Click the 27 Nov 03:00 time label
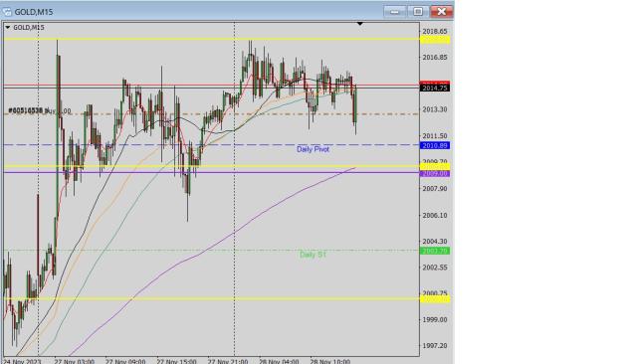This screenshot has width=622, height=364. click(75, 361)
